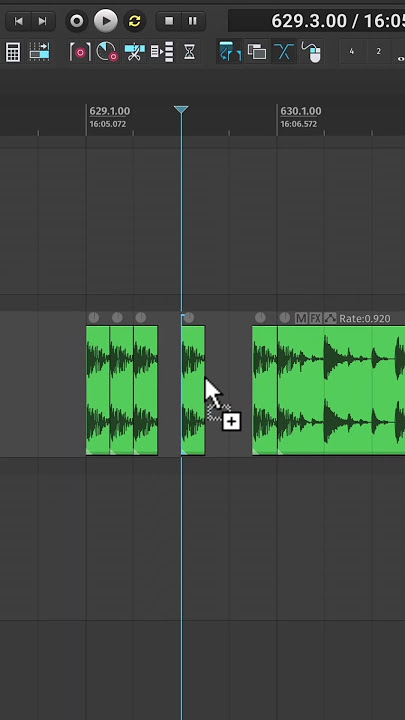
Task: Click the 16:06.572 time label in the ruler
Action: click(298, 124)
